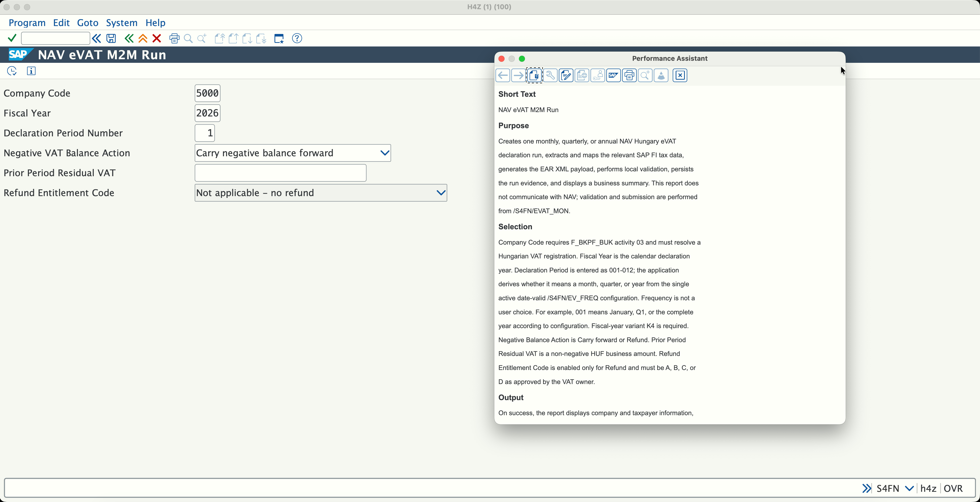Click the green zoom button of Performance Assistant
The height and width of the screenshot is (502, 980).
coord(522,58)
